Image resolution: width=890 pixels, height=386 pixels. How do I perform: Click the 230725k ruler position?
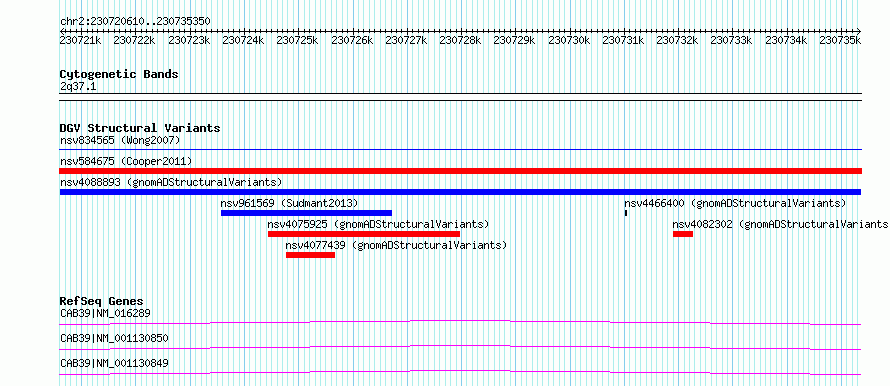coord(298,40)
